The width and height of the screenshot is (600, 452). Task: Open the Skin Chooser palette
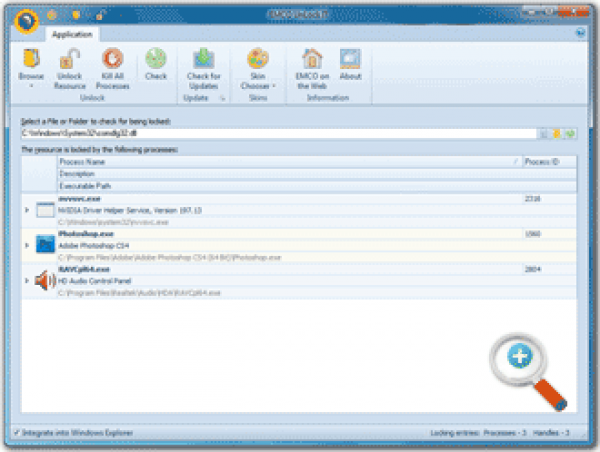tap(258, 58)
